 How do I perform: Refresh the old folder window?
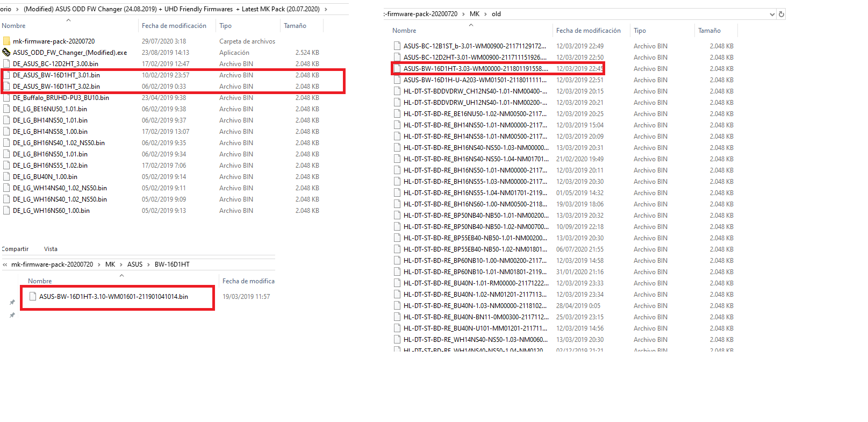click(x=781, y=14)
